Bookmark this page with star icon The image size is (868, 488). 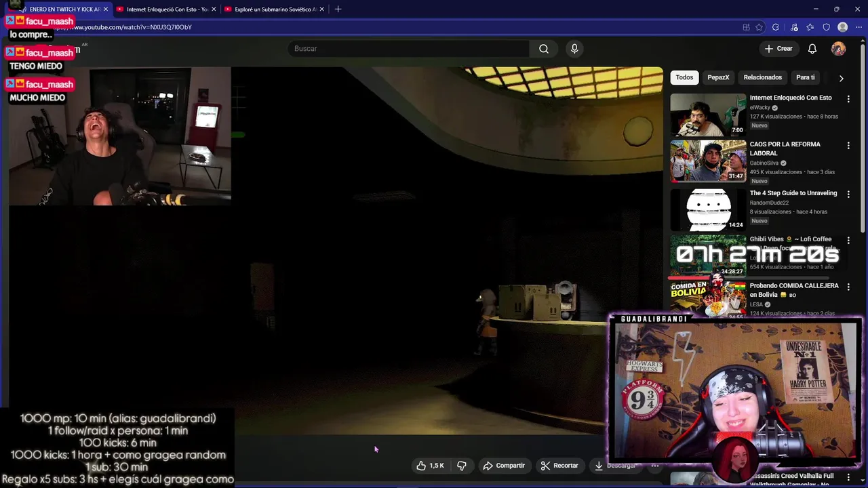point(759,27)
